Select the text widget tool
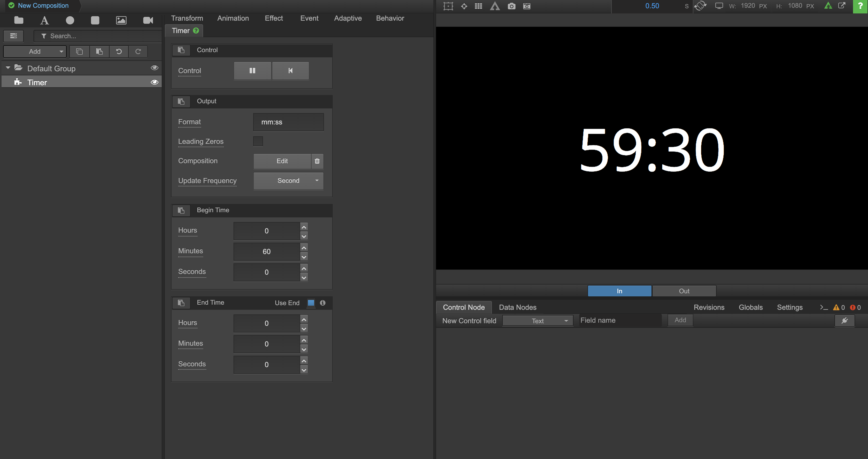Screen dimensions: 868x459 pyautogui.click(x=44, y=20)
